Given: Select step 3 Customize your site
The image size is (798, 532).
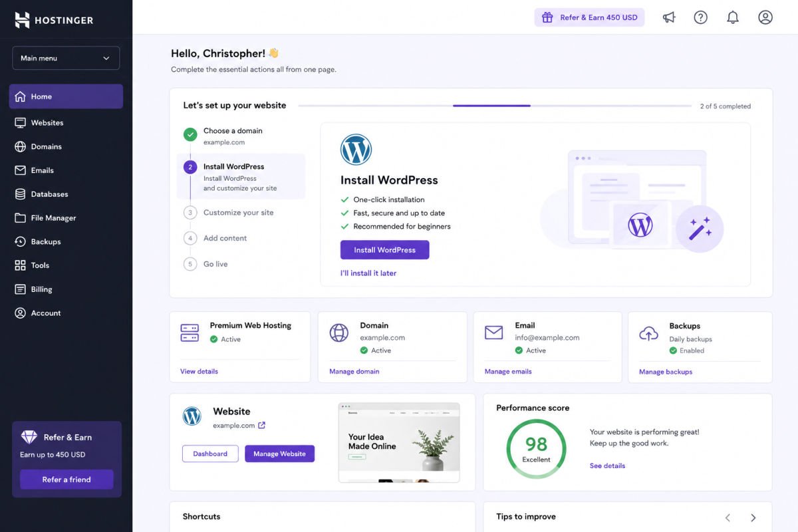Looking at the screenshot, I should pos(229,213).
